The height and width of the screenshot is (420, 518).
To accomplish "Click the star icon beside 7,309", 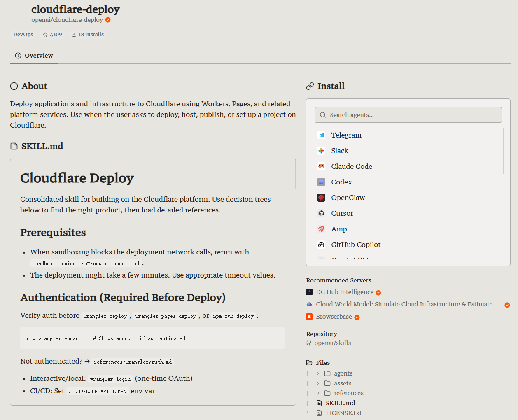I will pyautogui.click(x=45, y=35).
